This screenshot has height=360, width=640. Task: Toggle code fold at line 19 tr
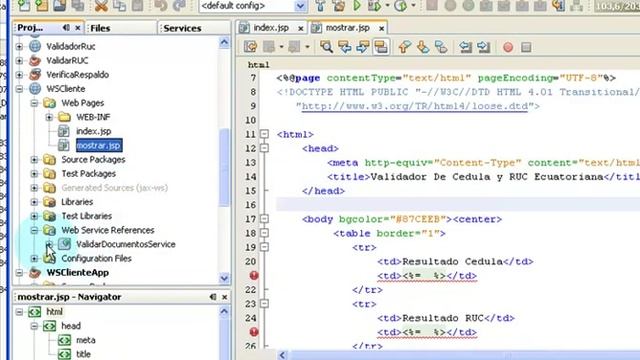pyautogui.click(x=264, y=247)
